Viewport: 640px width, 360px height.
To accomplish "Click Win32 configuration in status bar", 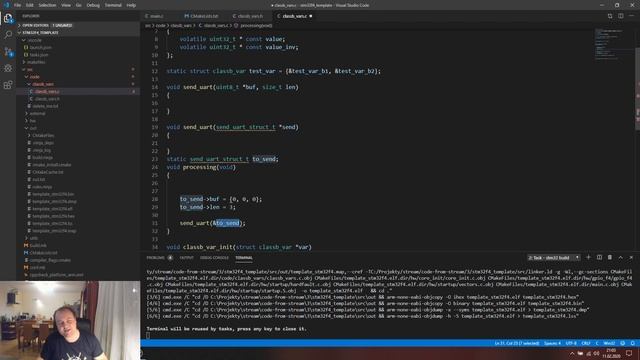I will [609, 343].
